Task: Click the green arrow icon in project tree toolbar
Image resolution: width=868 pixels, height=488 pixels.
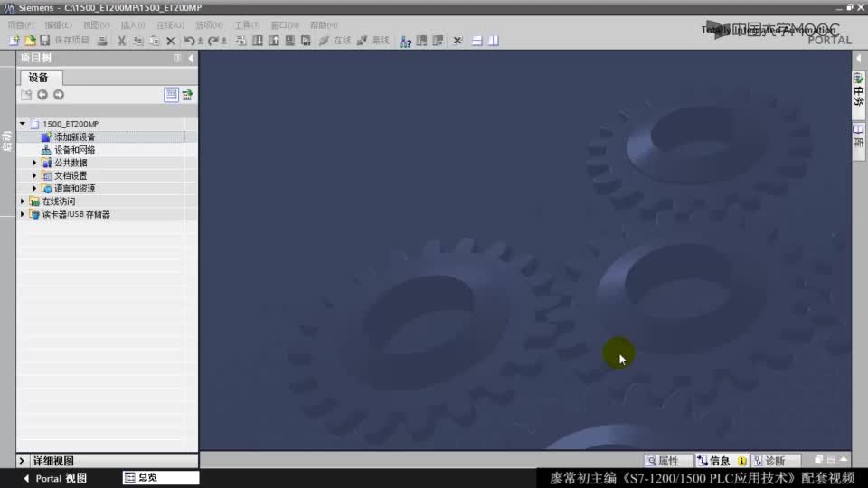Action: coord(188,95)
